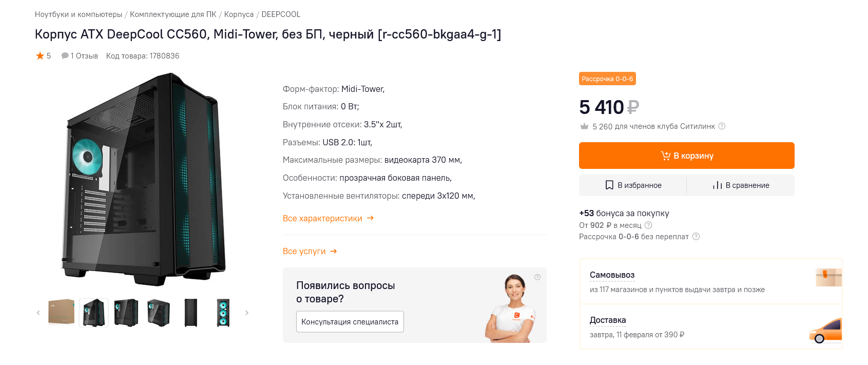Select front view thumbnail with three fans

[223, 312]
